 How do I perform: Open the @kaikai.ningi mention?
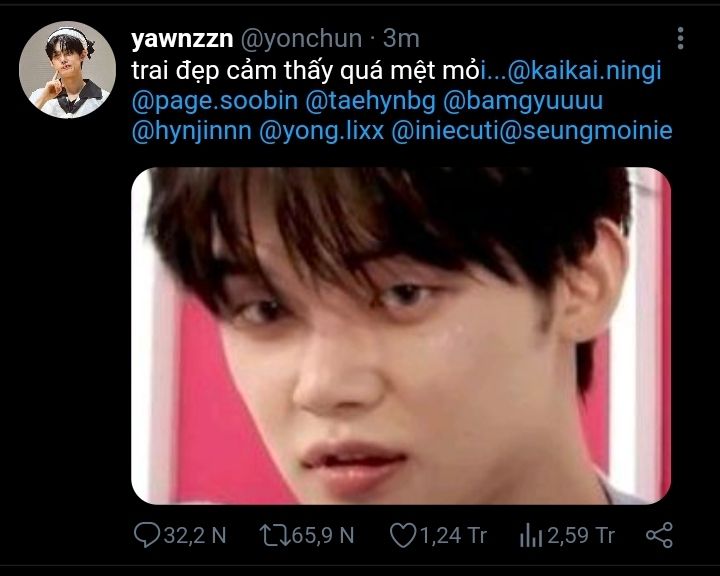point(585,71)
